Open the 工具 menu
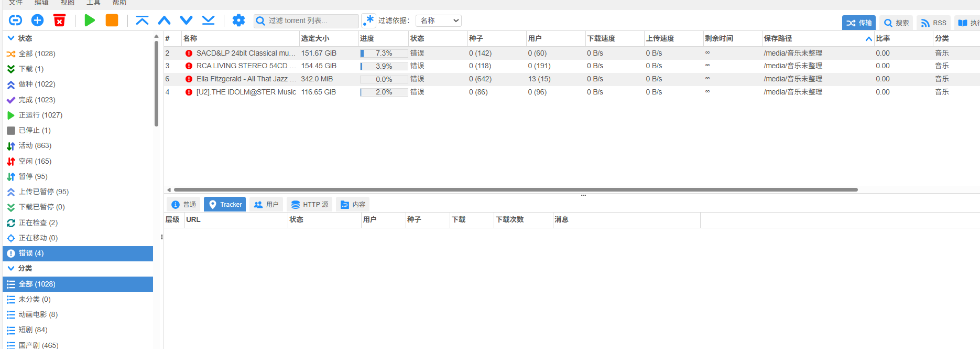980x349 pixels. point(93,3)
